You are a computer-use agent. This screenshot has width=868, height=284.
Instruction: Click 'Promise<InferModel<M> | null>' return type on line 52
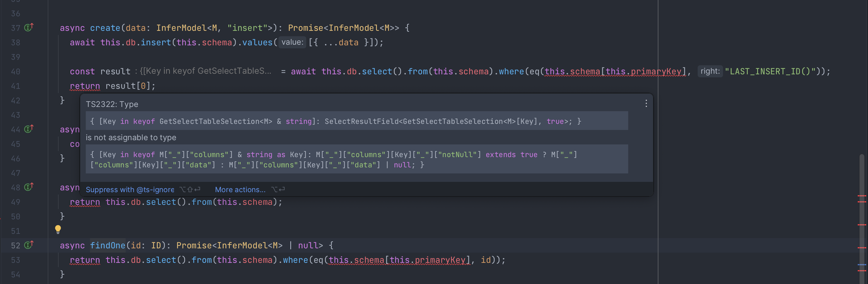pyautogui.click(x=249, y=245)
